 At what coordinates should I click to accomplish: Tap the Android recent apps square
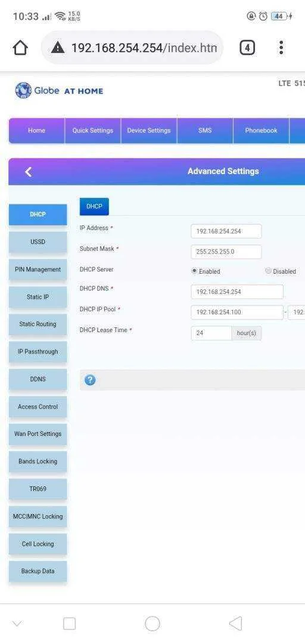coord(69,624)
